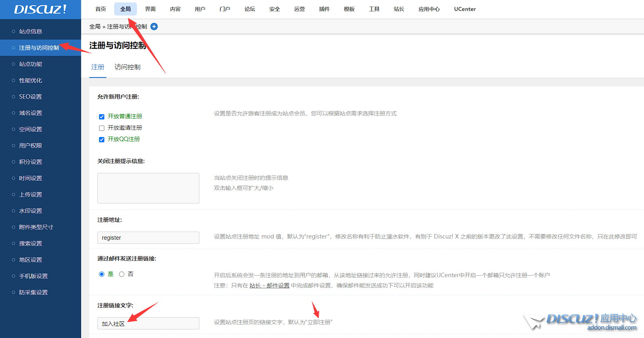Screen dimensions: 644x338
Task: Open 站长 top menu
Action: (x=399, y=9)
